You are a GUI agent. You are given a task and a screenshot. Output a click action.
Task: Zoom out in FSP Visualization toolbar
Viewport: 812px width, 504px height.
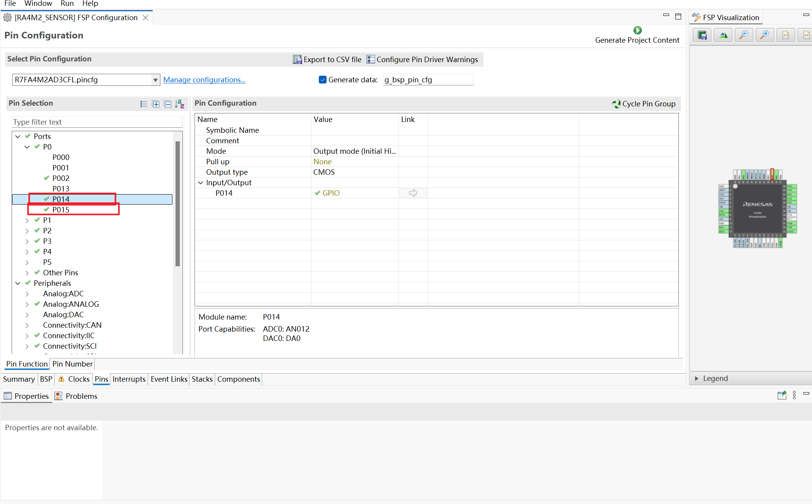click(744, 35)
